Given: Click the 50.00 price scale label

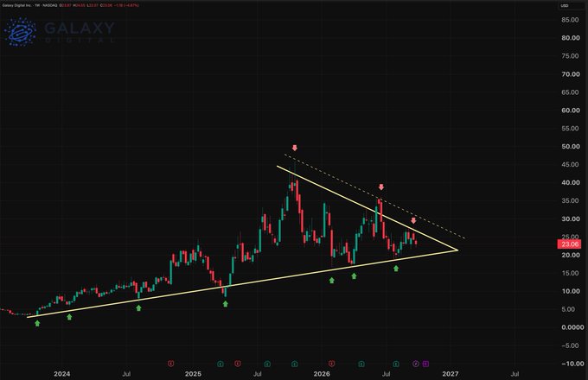Looking at the screenshot, I should point(571,146).
